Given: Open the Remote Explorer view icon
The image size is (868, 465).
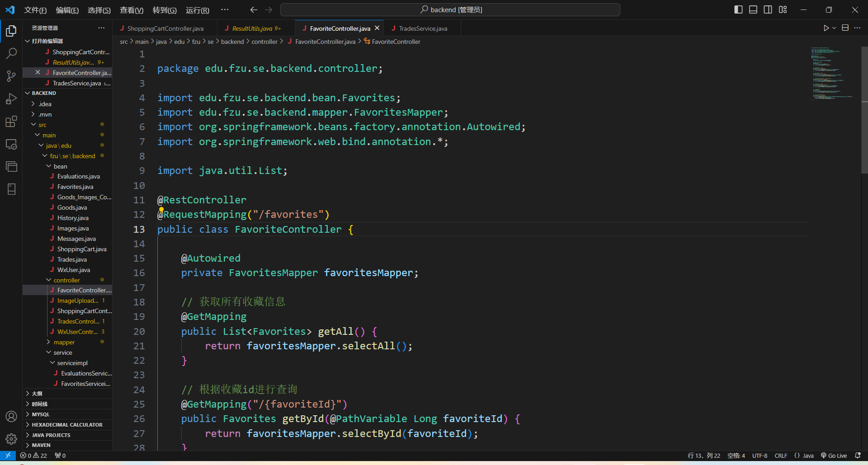Looking at the screenshot, I should (x=11, y=144).
